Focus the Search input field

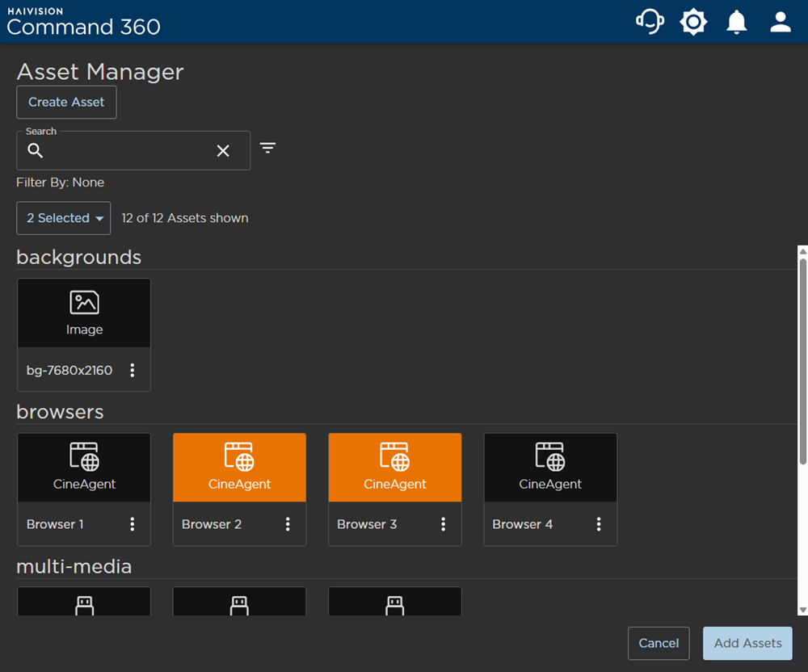coord(133,151)
